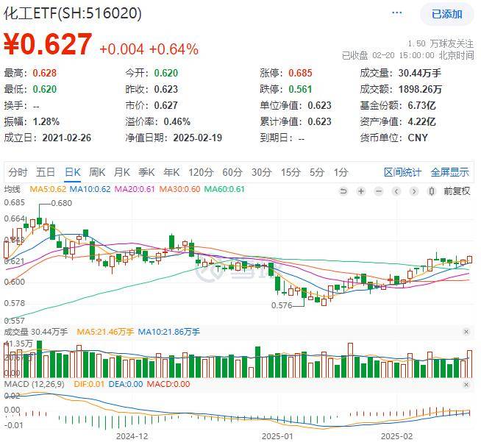Image resolution: width=481 pixels, height=448 pixels.
Task: Select the 月K monthly chart tab
Action: click(121, 172)
